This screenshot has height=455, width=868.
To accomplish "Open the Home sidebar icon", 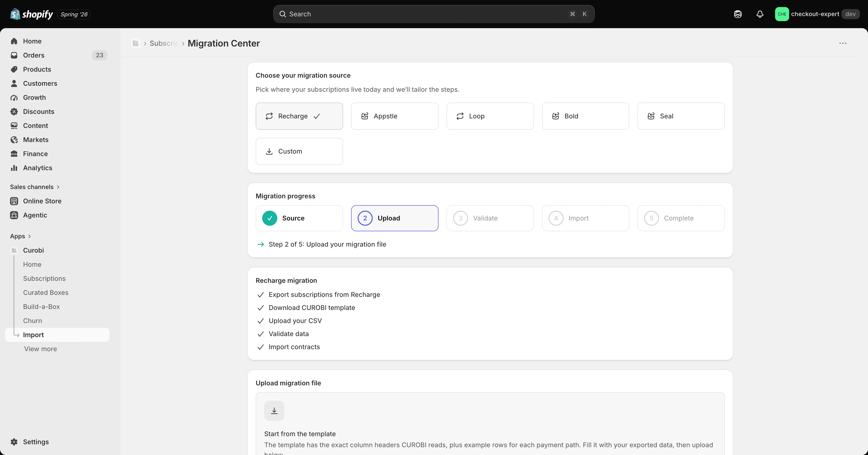I will tap(14, 41).
